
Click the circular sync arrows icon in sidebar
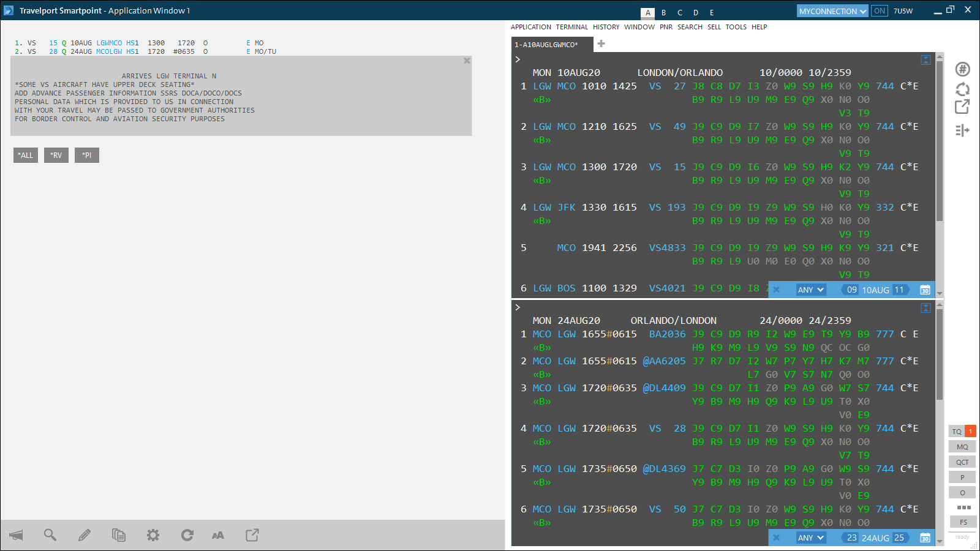click(x=963, y=89)
